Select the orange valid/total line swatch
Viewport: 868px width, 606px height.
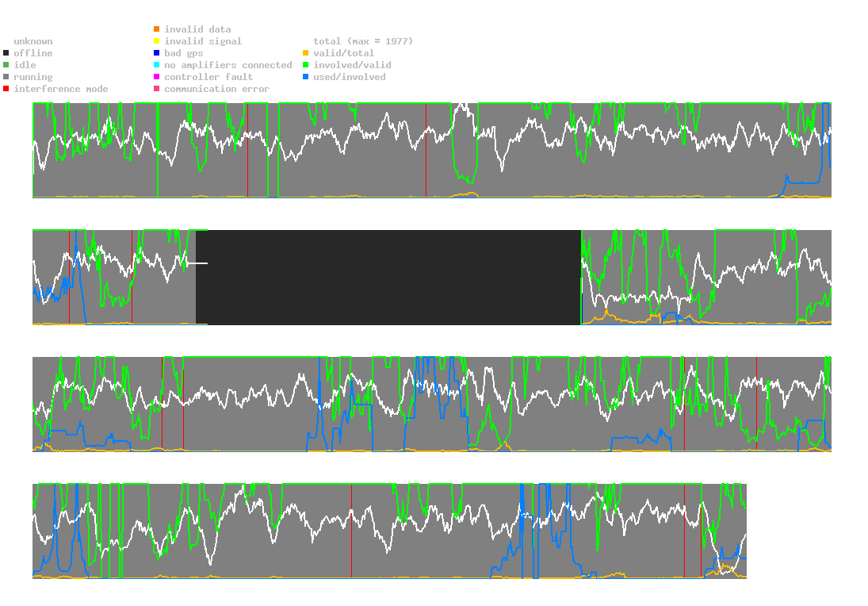click(x=306, y=53)
